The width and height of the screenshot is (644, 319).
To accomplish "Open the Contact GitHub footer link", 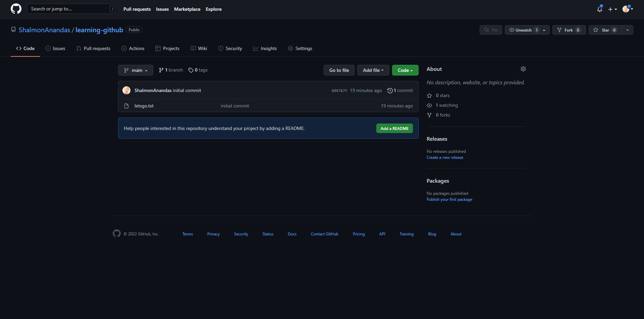I will pos(324,234).
